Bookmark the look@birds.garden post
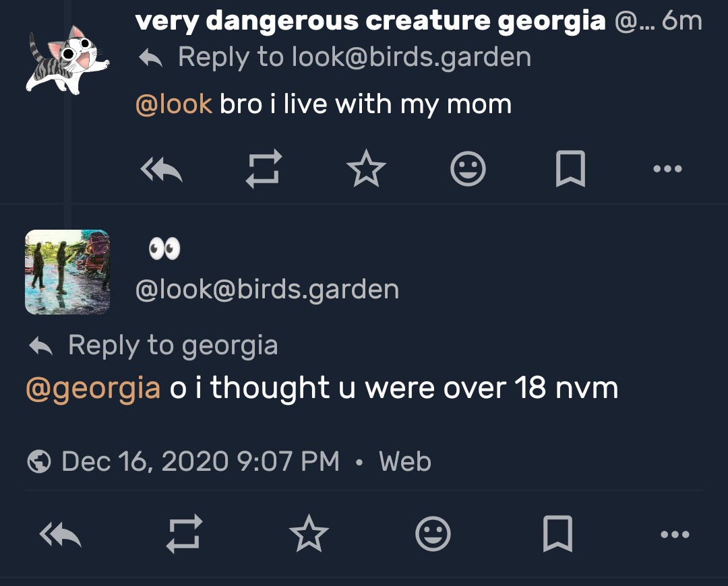728x586 pixels. pos(557,535)
